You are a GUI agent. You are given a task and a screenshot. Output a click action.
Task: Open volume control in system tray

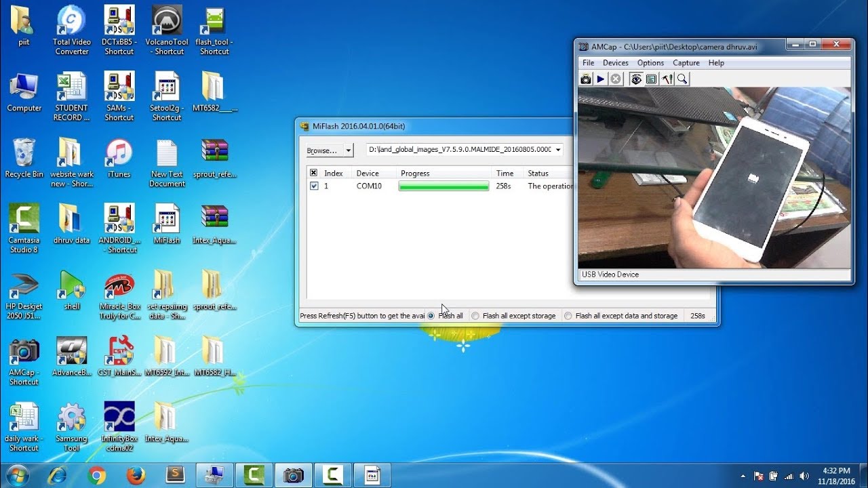804,476
